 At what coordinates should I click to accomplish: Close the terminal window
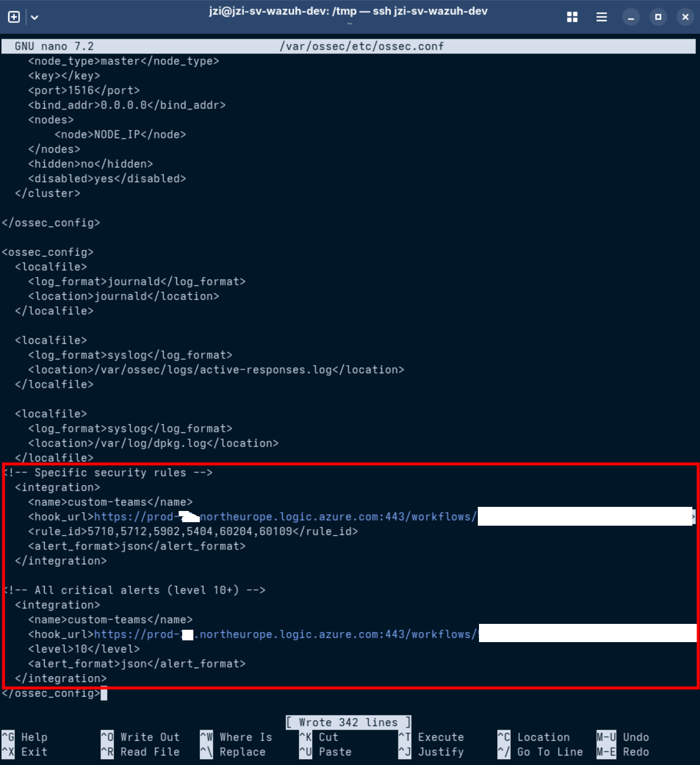(x=685, y=17)
